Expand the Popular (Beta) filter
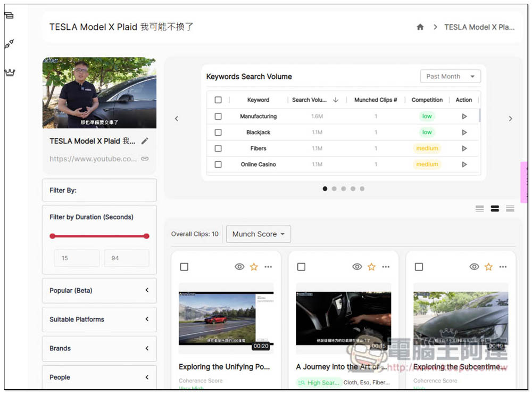Viewport: 532px width, 394px height. pyautogui.click(x=99, y=290)
